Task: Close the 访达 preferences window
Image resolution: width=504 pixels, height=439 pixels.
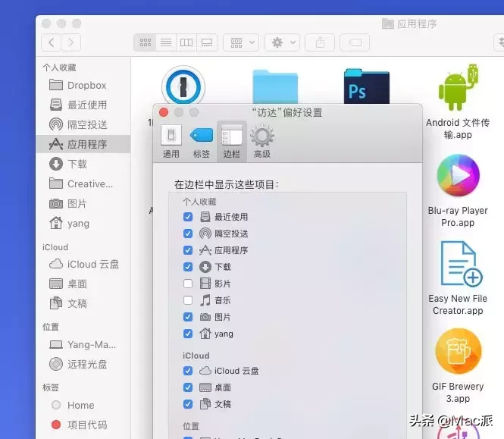Action: 164,112
